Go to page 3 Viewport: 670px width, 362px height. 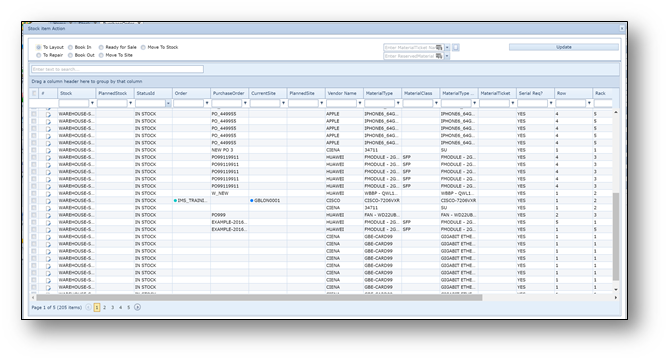[113, 307]
